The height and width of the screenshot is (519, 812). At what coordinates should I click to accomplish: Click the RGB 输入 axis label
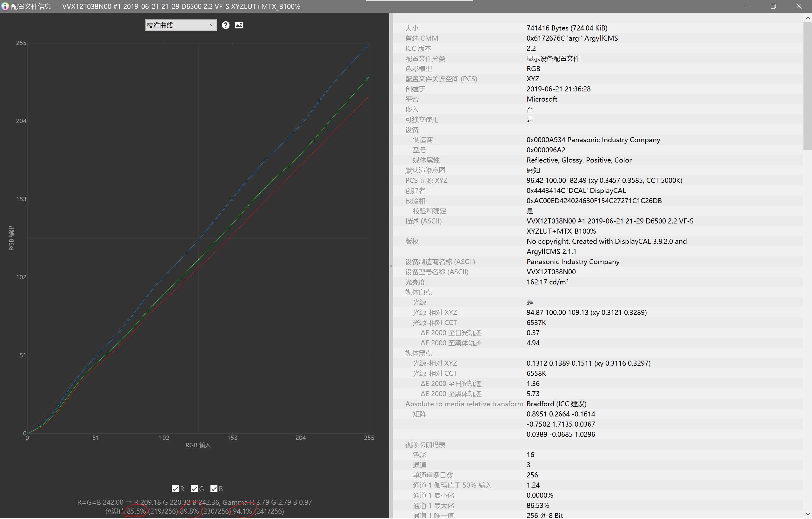[x=198, y=445]
